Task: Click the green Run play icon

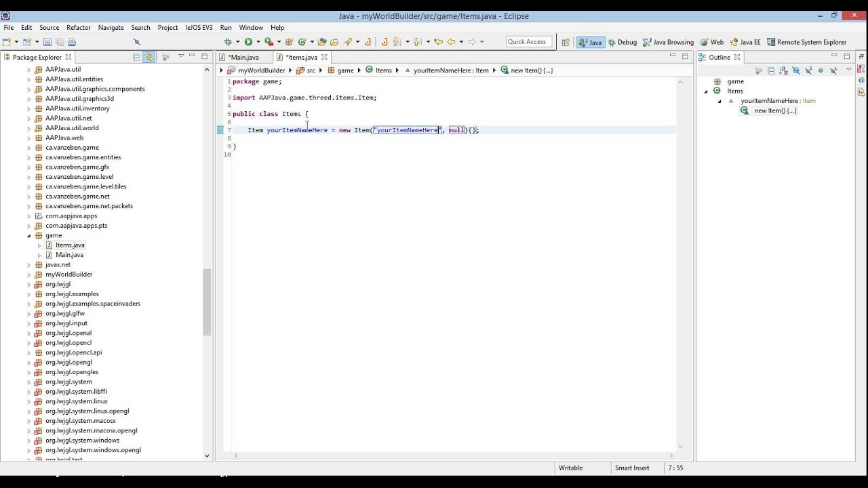Action: pos(248,41)
